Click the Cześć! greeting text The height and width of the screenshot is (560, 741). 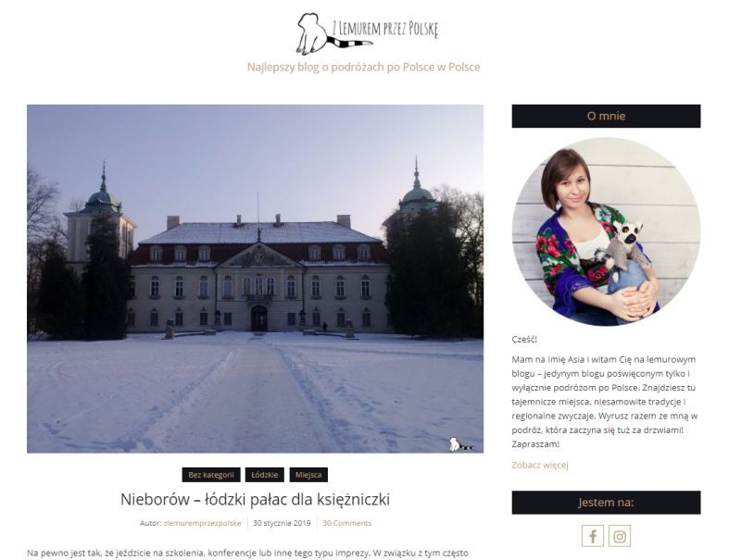[524, 339]
